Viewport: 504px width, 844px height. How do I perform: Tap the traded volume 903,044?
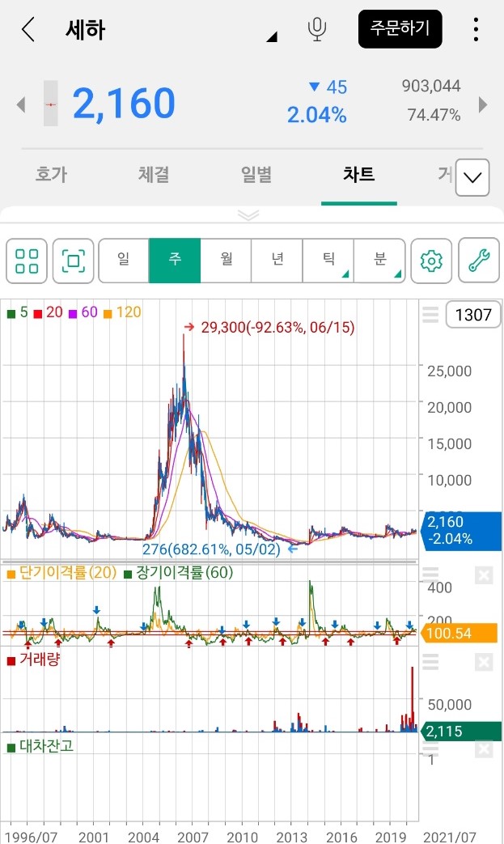coord(431,86)
